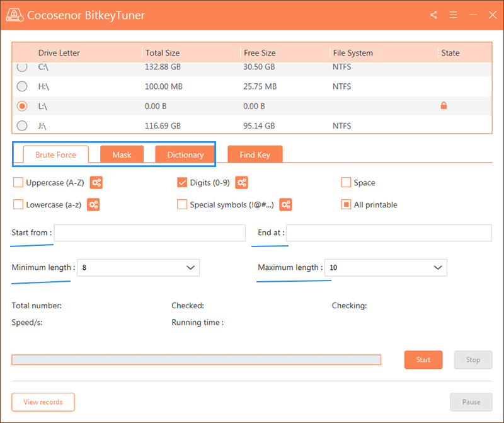
Task: Open View records
Action: click(x=43, y=402)
